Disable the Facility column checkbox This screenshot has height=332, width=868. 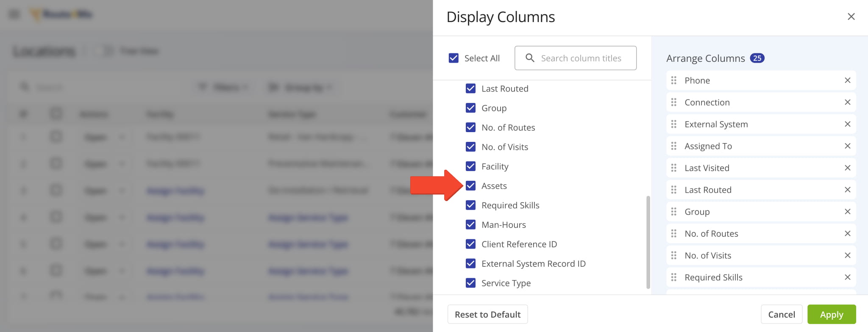(470, 166)
